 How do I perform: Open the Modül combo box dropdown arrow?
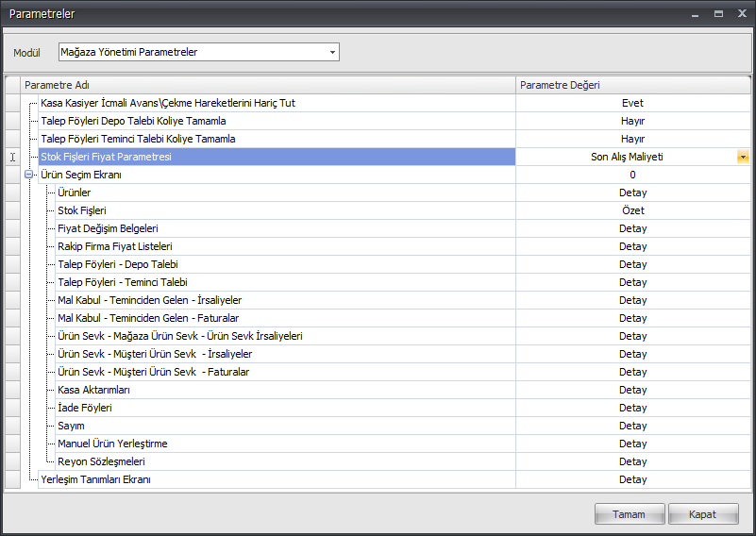(332, 52)
